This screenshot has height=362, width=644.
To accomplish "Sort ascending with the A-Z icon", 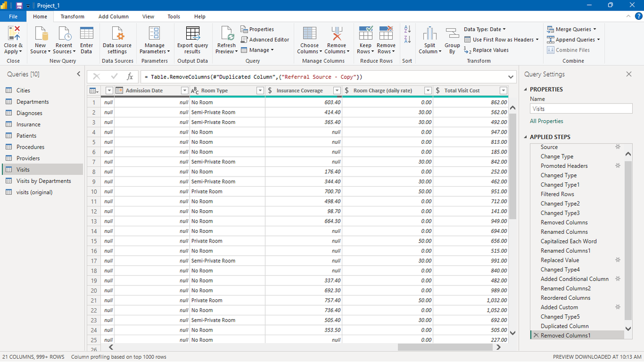I will [407, 29].
